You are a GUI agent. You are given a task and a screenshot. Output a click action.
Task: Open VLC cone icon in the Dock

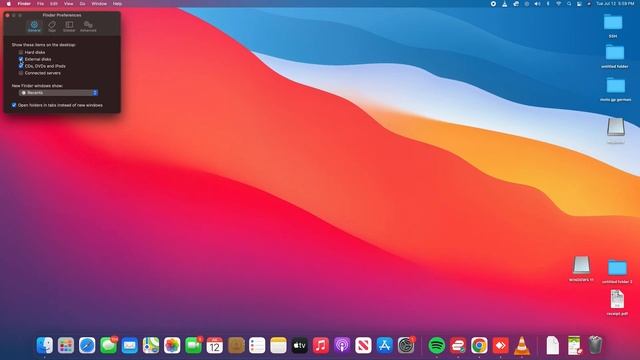point(522,345)
